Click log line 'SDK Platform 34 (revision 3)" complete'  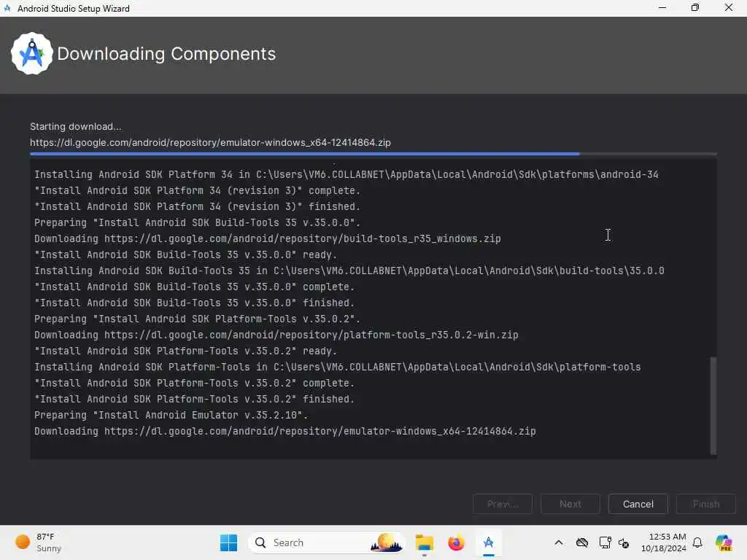[x=197, y=190]
